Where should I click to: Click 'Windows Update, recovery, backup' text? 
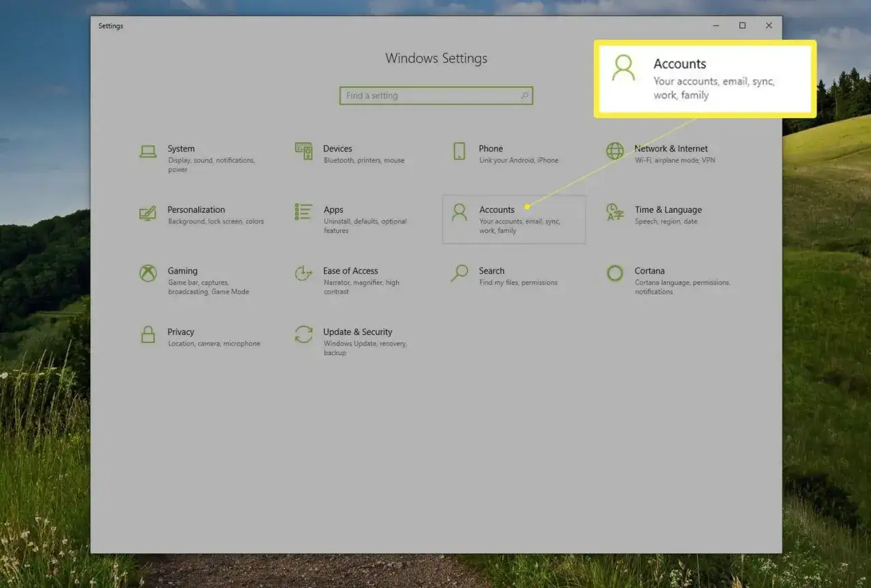pyautogui.click(x=365, y=348)
